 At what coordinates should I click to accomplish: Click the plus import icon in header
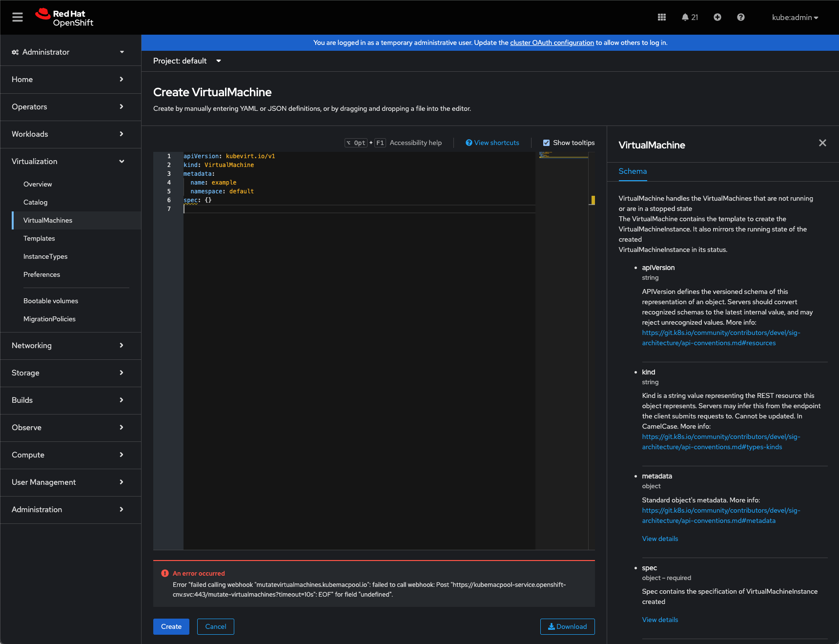[717, 18]
